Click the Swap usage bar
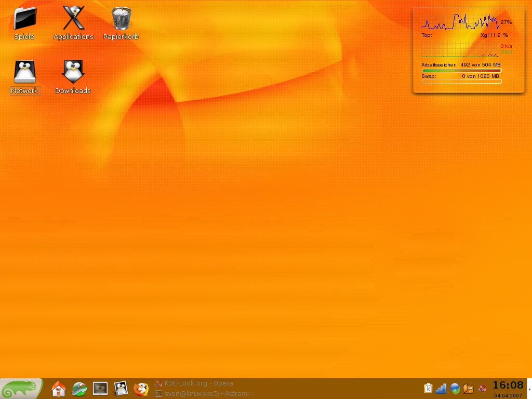Image resolution: width=532 pixels, height=399 pixels. [x=462, y=82]
